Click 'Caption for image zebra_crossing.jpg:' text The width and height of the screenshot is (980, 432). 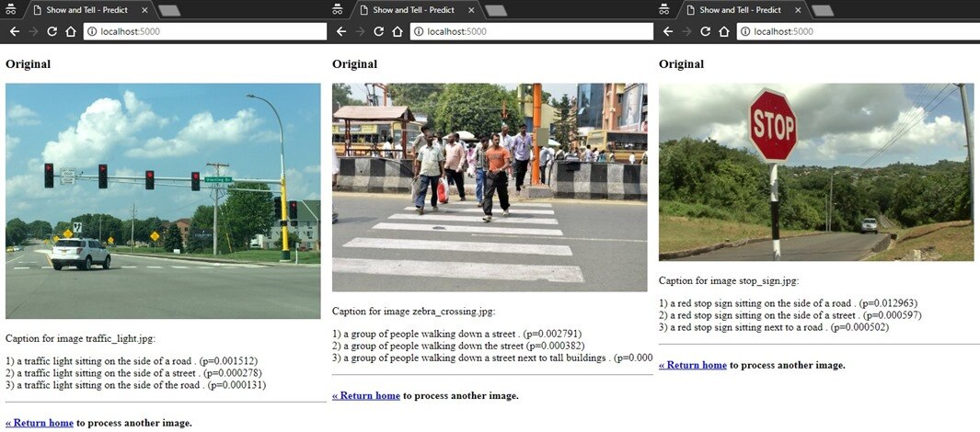(x=413, y=312)
